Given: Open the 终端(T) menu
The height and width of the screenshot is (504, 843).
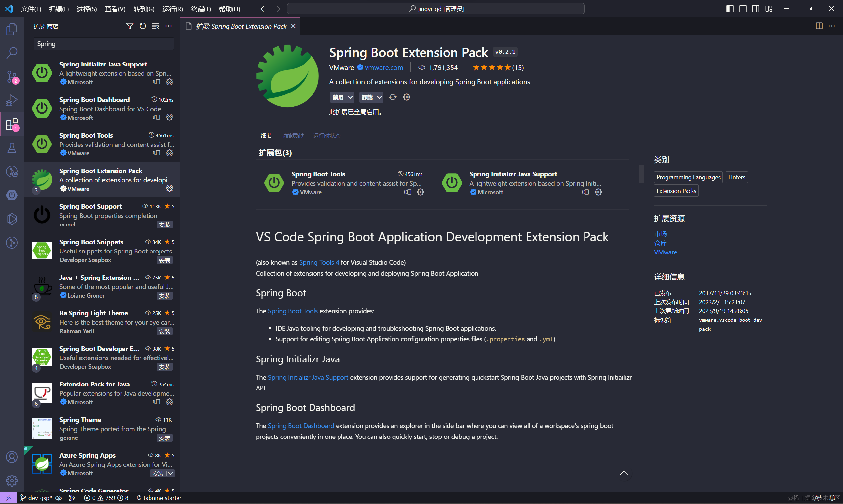Looking at the screenshot, I should (x=201, y=9).
